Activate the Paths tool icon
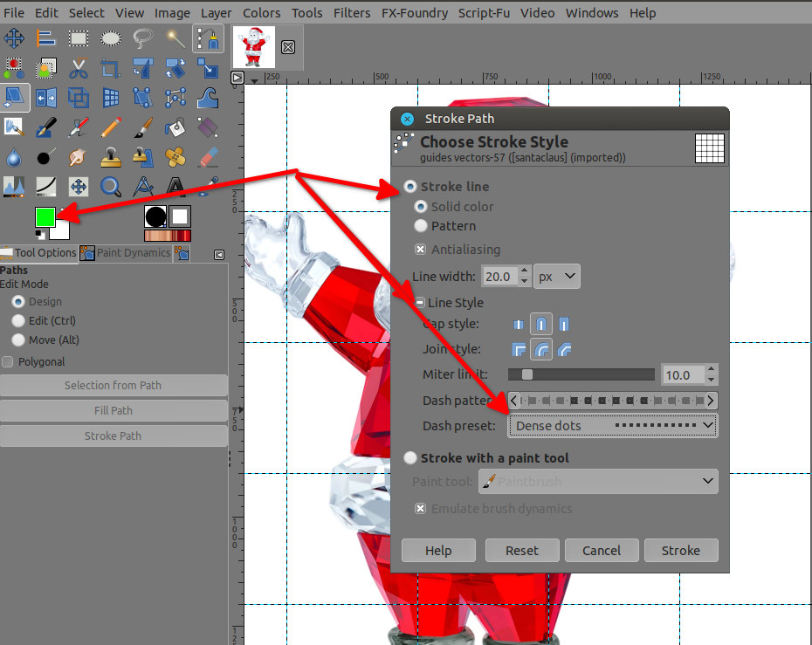Viewport: 812px width, 645px height. click(x=208, y=38)
